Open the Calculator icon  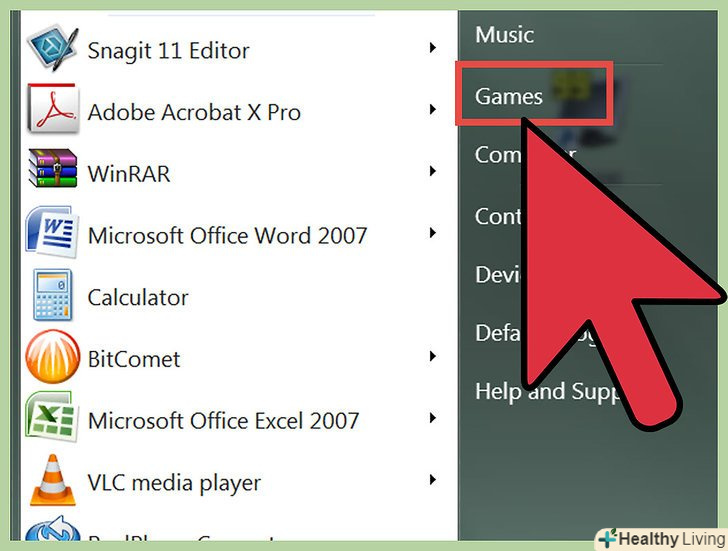[52, 295]
